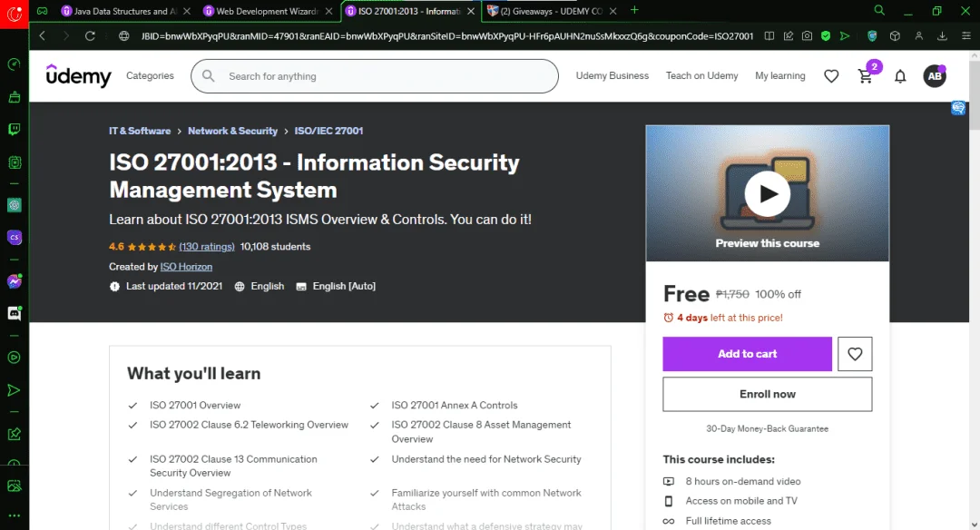Click the green send icon in address bar
Screen dimensions: 980x530
pyautogui.click(x=845, y=36)
